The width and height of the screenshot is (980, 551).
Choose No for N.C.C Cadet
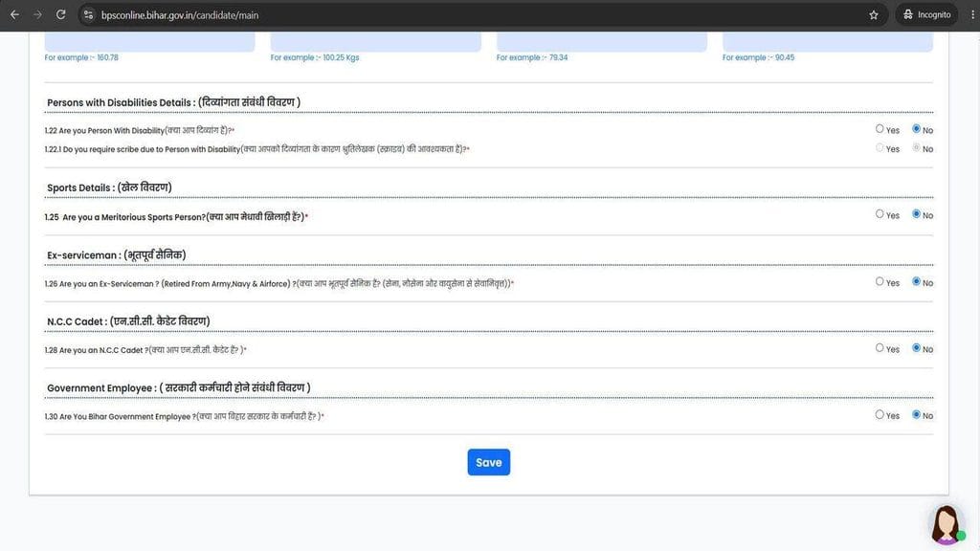(x=916, y=348)
